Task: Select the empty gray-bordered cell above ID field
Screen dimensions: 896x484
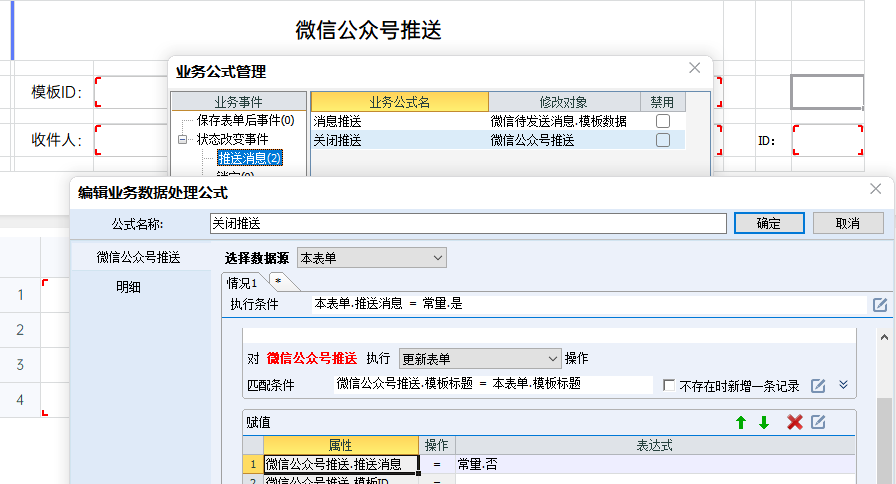Action: coord(827,91)
